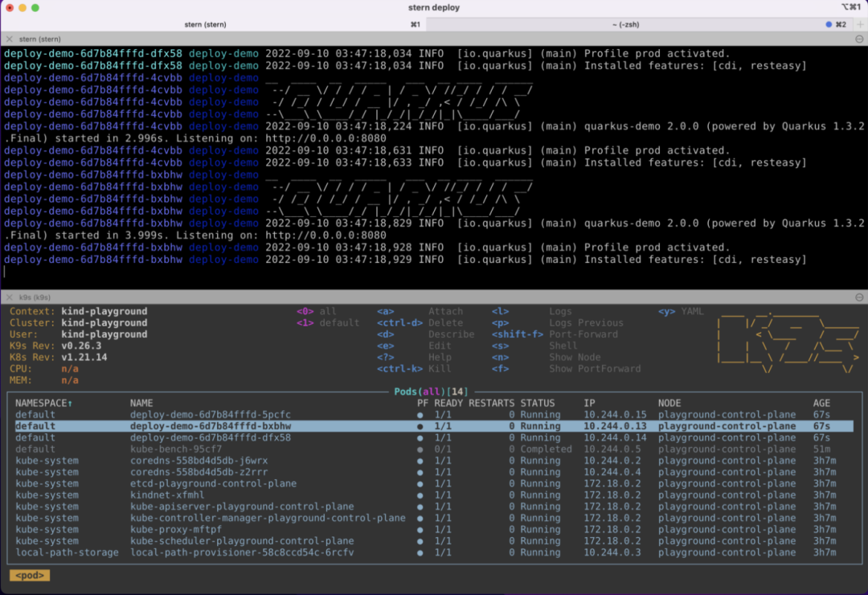868x595 pixels.
Task: Click the NODE column header
Action: pos(669,404)
